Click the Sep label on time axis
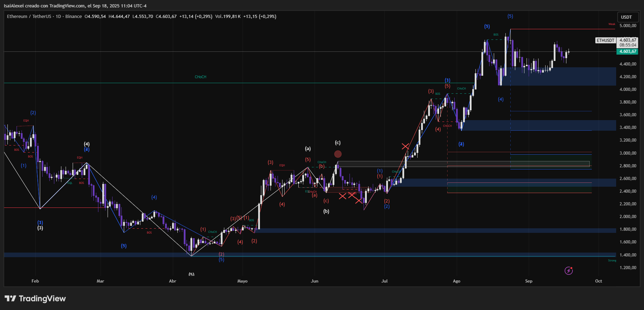This screenshot has width=644, height=310. coord(528,281)
